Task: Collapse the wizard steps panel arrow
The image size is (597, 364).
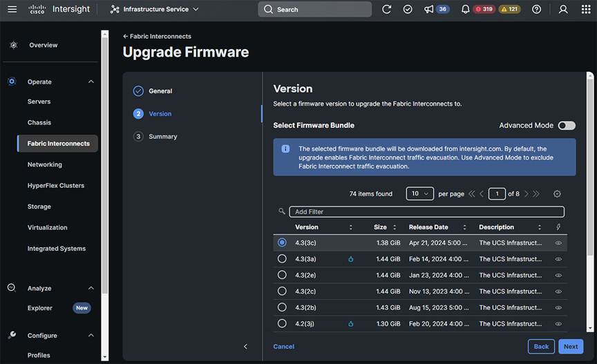Action: (x=245, y=347)
